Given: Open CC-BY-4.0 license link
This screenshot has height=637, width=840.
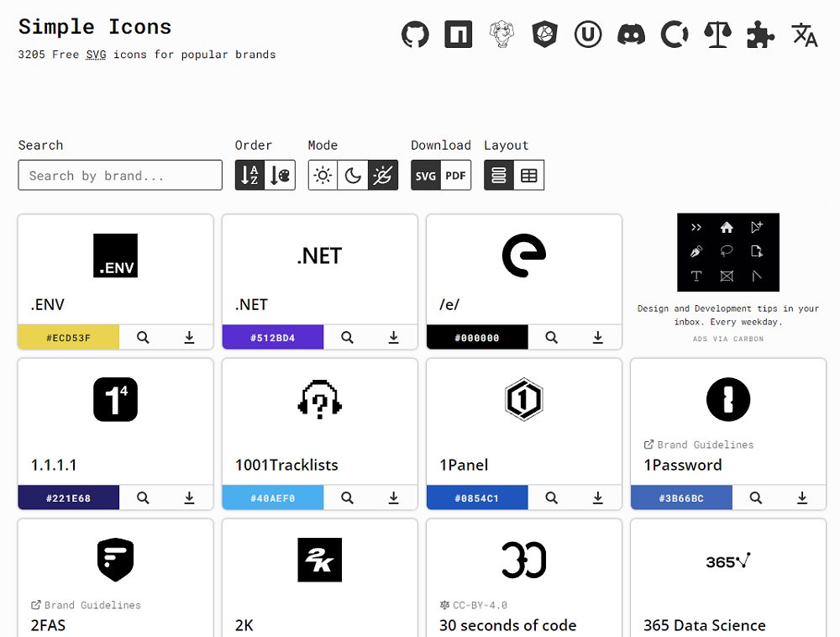Looking at the screenshot, I should [x=473, y=605].
